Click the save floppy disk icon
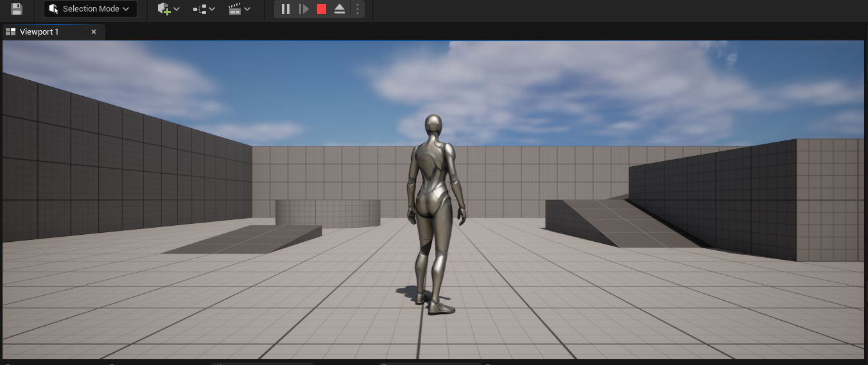 [17, 9]
